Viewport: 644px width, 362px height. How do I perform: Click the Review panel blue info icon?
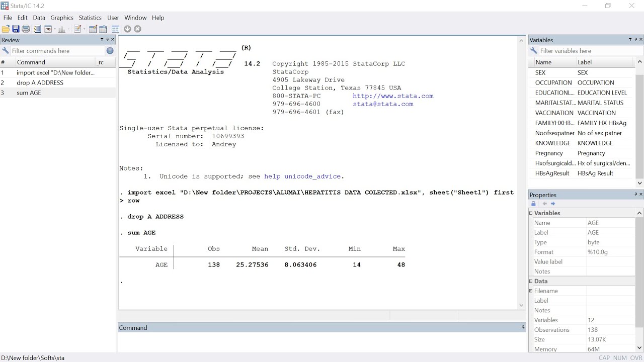(110, 51)
